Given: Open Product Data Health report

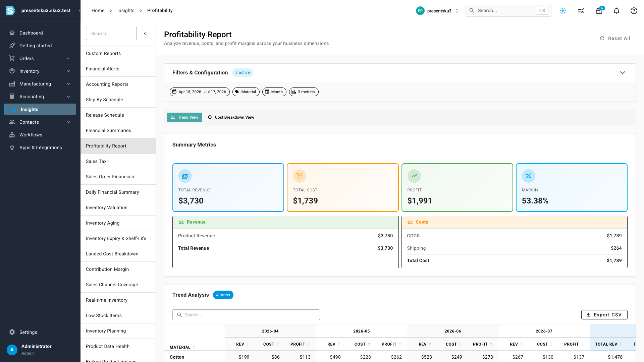Looking at the screenshot, I should coord(118,346).
